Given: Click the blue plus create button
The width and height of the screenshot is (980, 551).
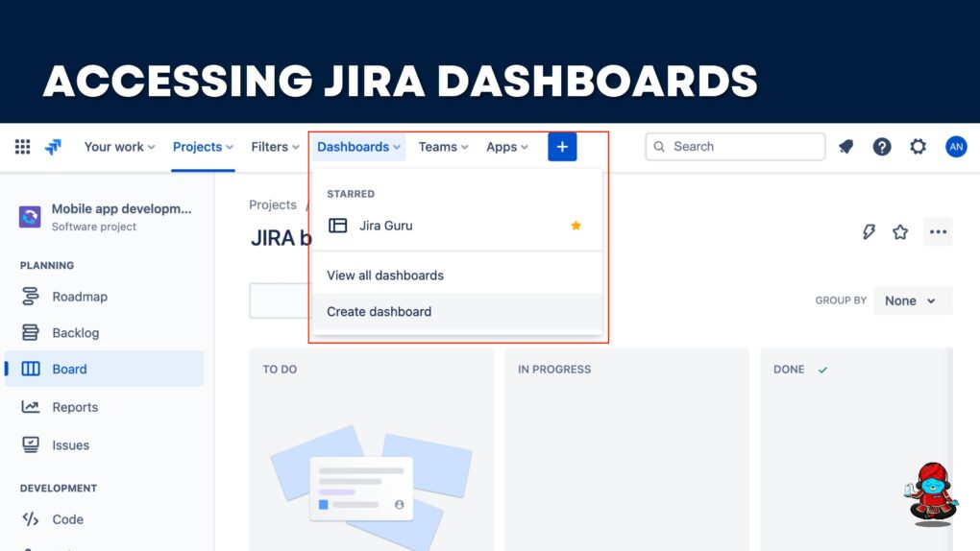Looking at the screenshot, I should (562, 147).
